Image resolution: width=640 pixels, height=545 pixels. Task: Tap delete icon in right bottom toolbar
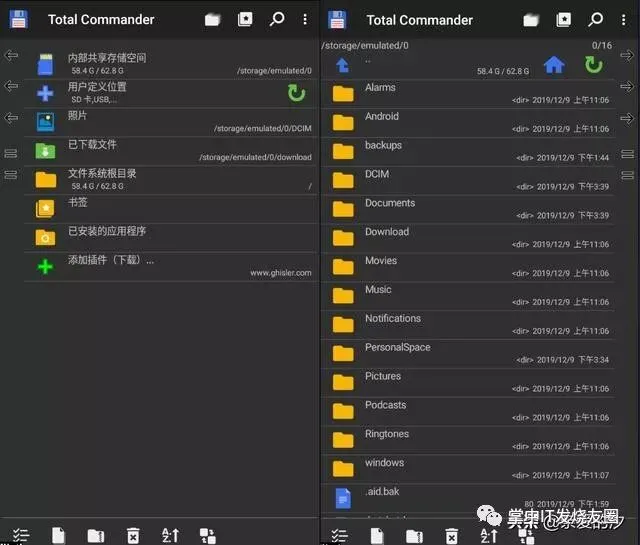point(451,536)
